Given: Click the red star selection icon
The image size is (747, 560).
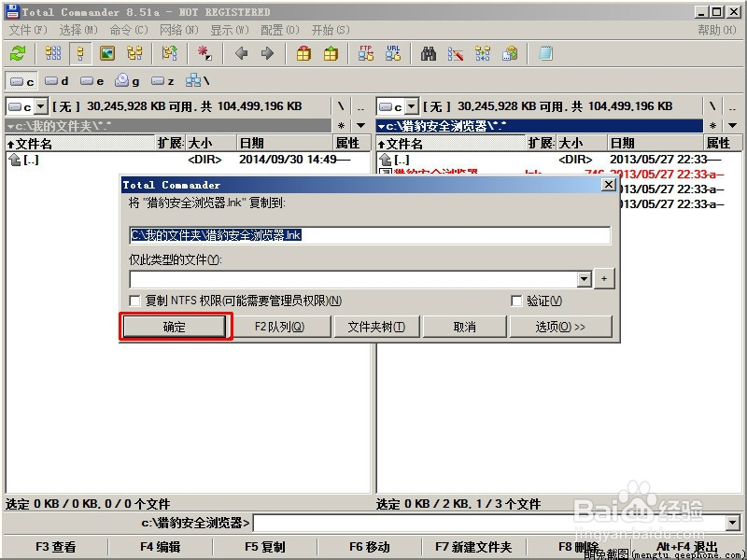Looking at the screenshot, I should point(204,53).
